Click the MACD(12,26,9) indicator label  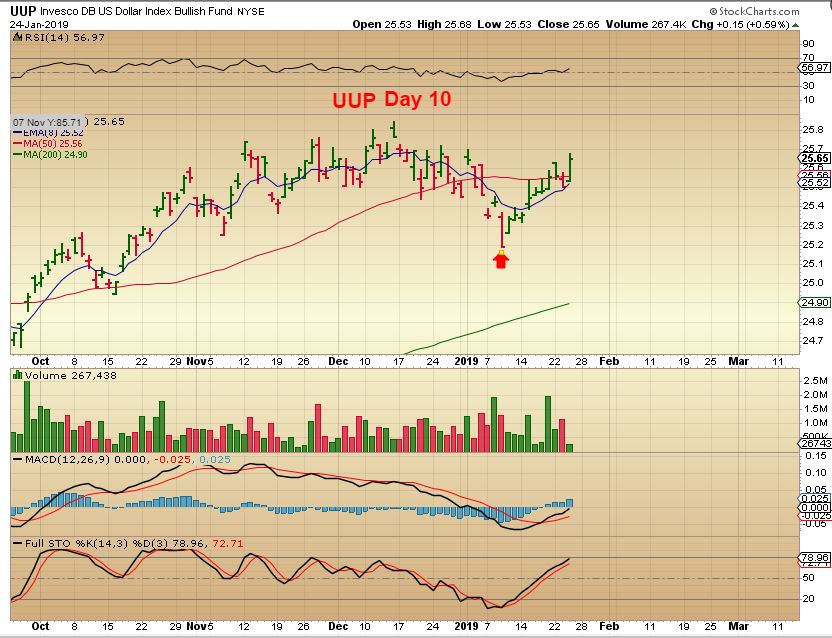coord(67,459)
